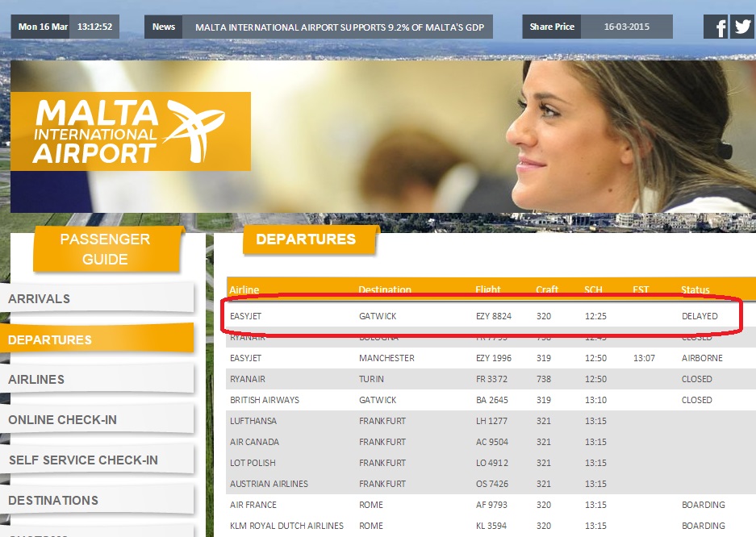Select the LUFTHANSA airline cell
This screenshot has width=756, height=537.
[253, 421]
